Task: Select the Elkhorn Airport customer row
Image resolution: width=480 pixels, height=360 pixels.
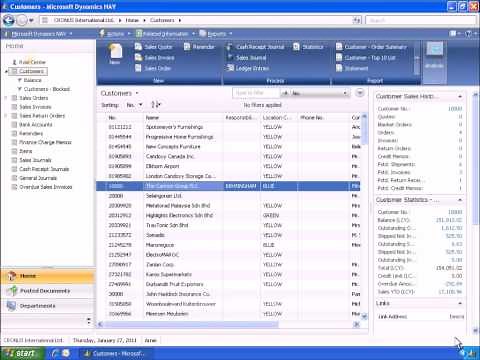Action: point(229,166)
